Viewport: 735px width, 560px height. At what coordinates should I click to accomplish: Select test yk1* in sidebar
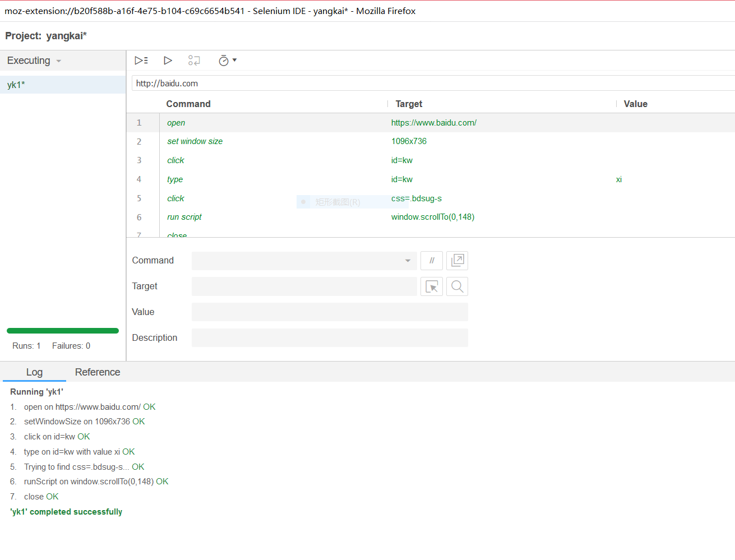point(63,85)
